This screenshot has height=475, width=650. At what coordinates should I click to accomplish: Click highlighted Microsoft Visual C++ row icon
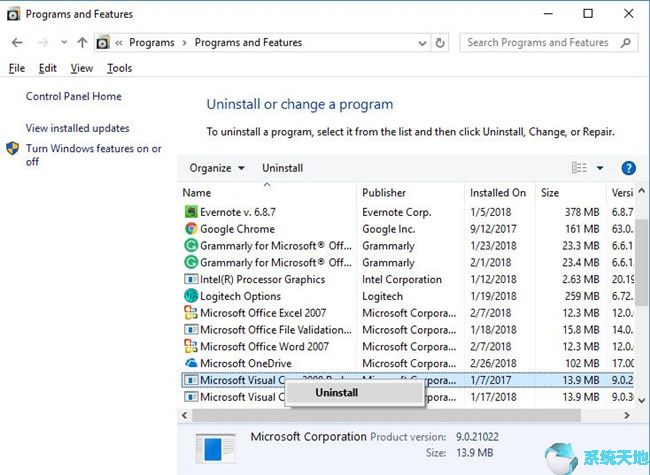(191, 380)
